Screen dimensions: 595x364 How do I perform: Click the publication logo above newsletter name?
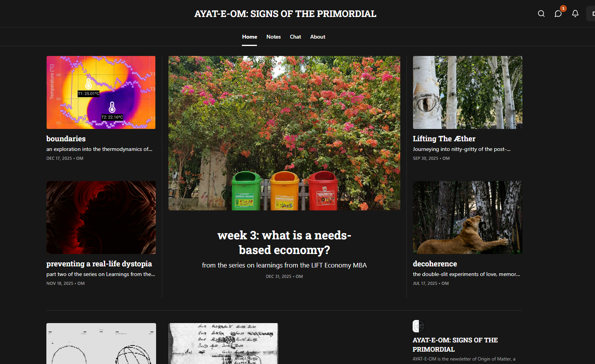(418, 326)
